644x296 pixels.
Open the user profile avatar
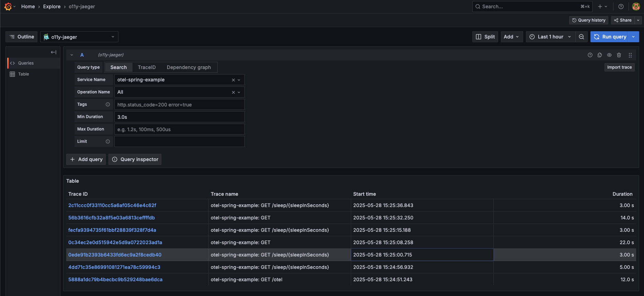[636, 7]
